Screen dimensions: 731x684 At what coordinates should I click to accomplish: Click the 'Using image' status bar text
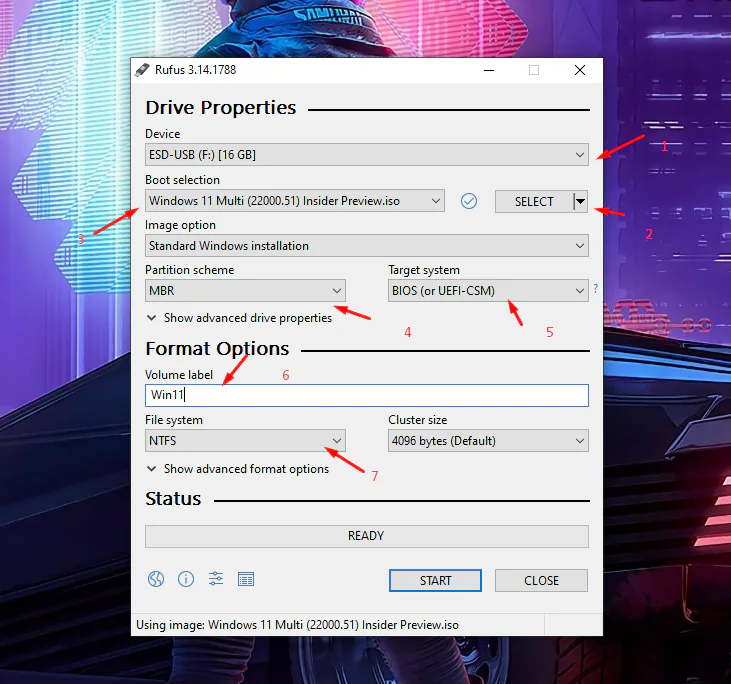click(x=297, y=625)
